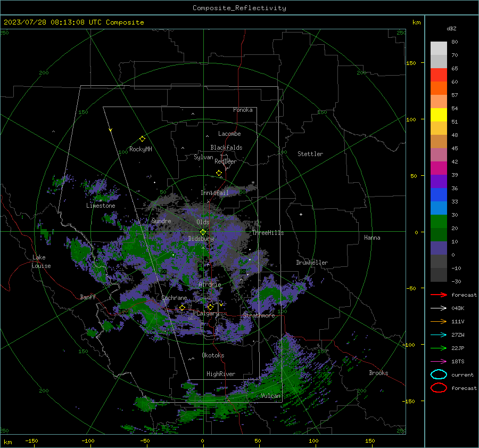
Task: Click the Banff label
Action: tap(88, 297)
